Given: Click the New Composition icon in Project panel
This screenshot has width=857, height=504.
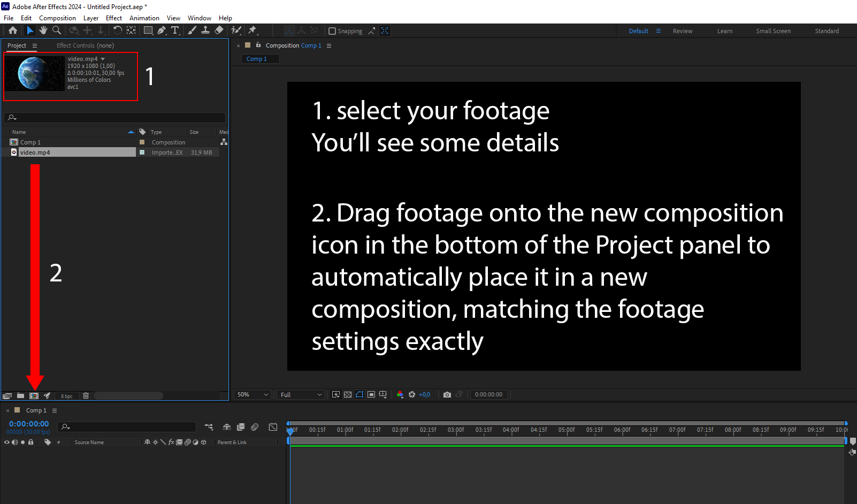Looking at the screenshot, I should (34, 395).
